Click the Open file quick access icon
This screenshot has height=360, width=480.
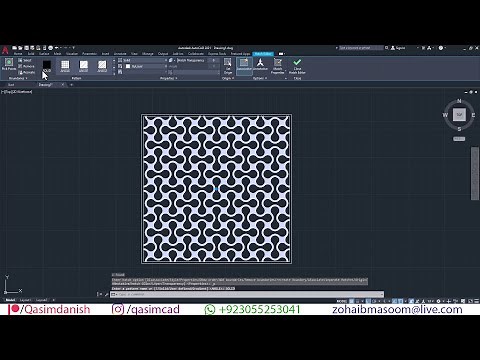point(21,48)
